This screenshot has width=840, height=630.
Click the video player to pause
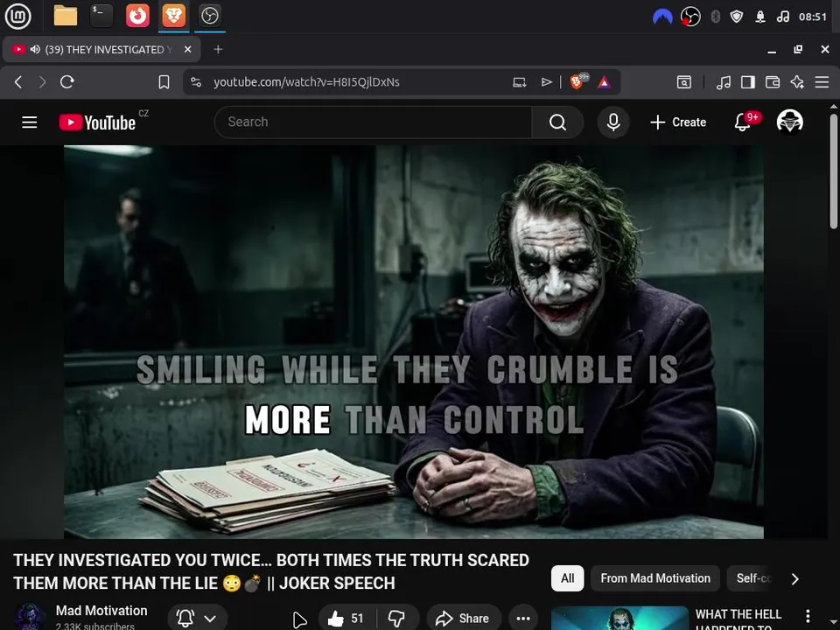(x=414, y=342)
